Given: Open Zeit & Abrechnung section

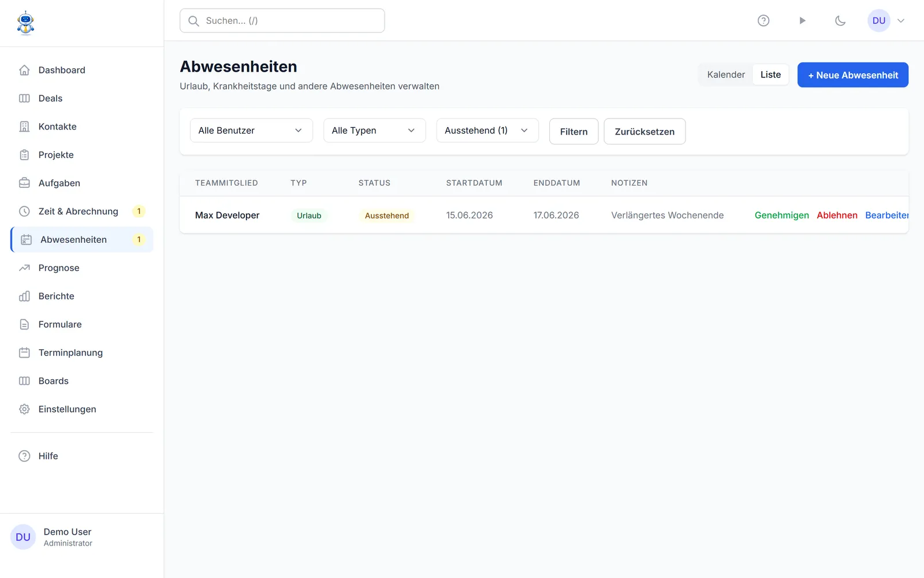Looking at the screenshot, I should tap(82, 212).
